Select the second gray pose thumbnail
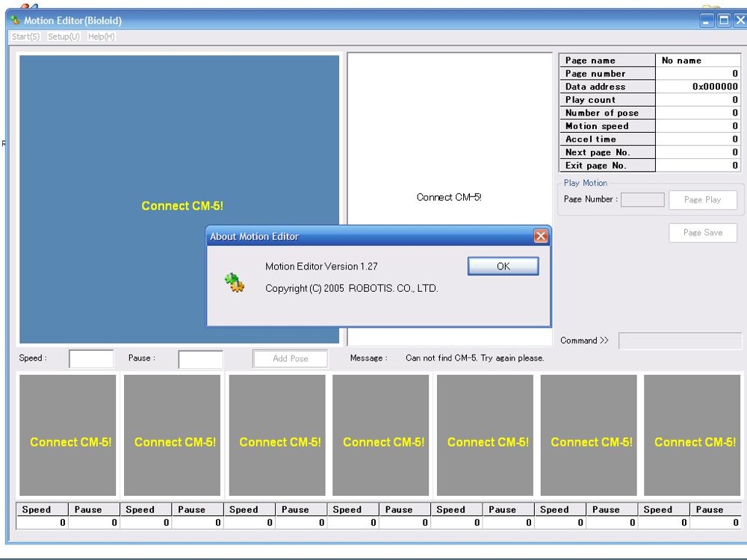 (172, 435)
